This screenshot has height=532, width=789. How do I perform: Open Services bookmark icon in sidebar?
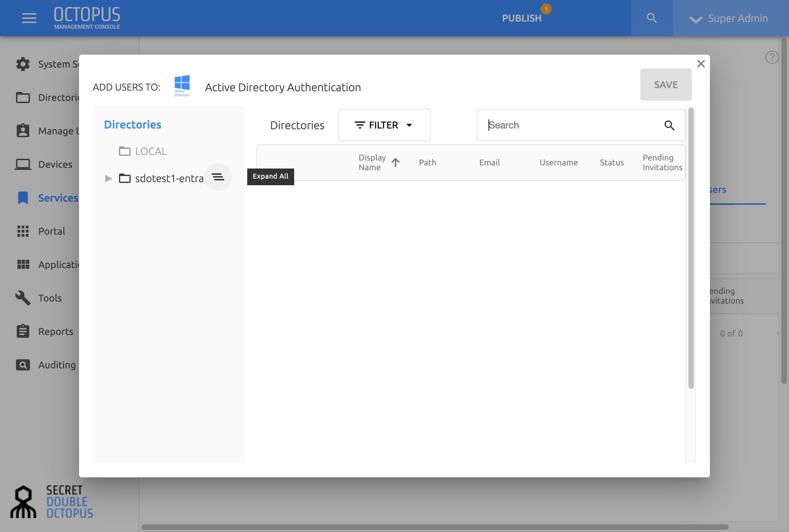pos(23,198)
